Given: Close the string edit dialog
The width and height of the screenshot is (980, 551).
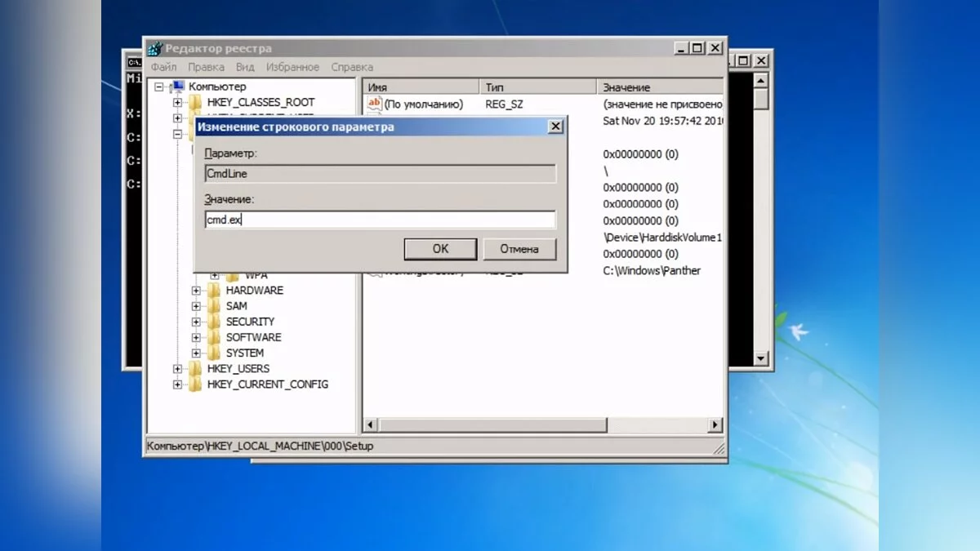Looking at the screenshot, I should click(555, 127).
